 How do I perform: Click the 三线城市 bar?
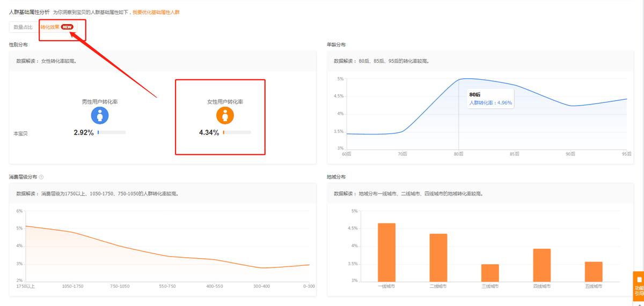tap(490, 272)
